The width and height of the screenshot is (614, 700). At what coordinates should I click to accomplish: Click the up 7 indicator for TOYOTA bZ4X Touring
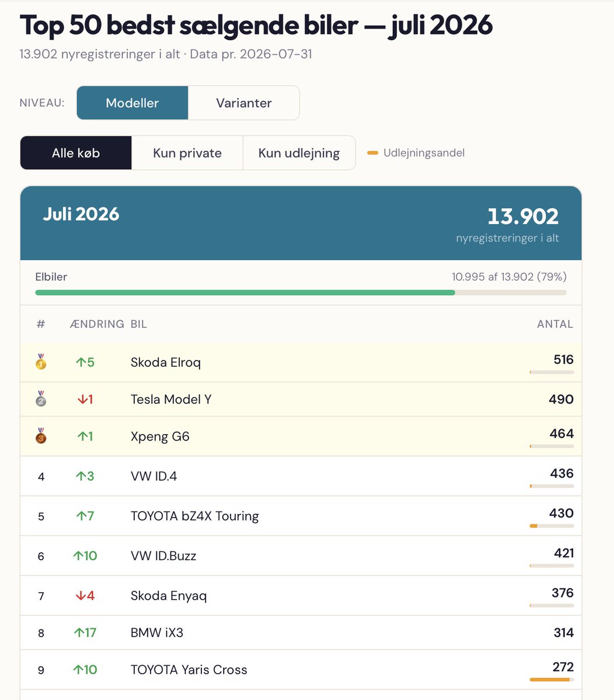85,516
